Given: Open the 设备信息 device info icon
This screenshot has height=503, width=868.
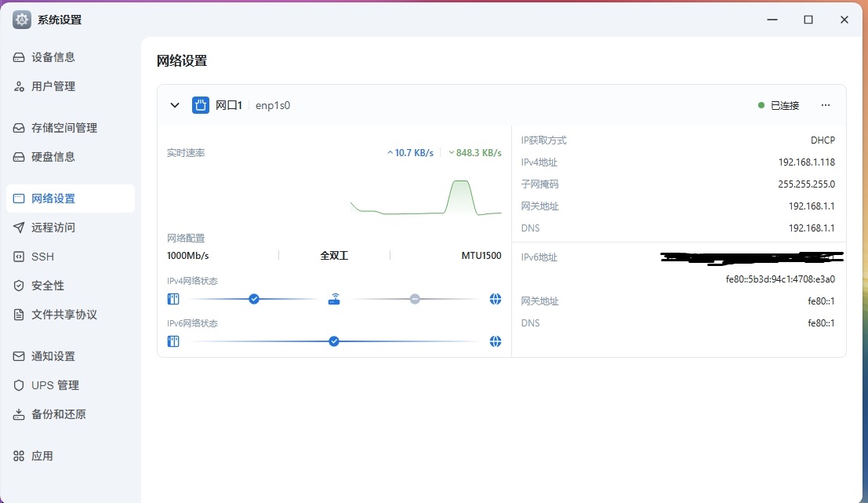Looking at the screenshot, I should click(x=19, y=56).
